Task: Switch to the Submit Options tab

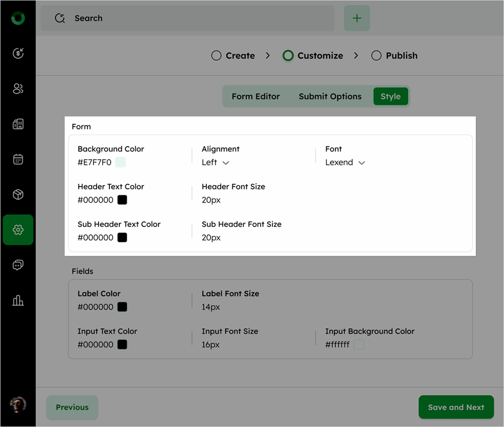Action: [x=330, y=96]
